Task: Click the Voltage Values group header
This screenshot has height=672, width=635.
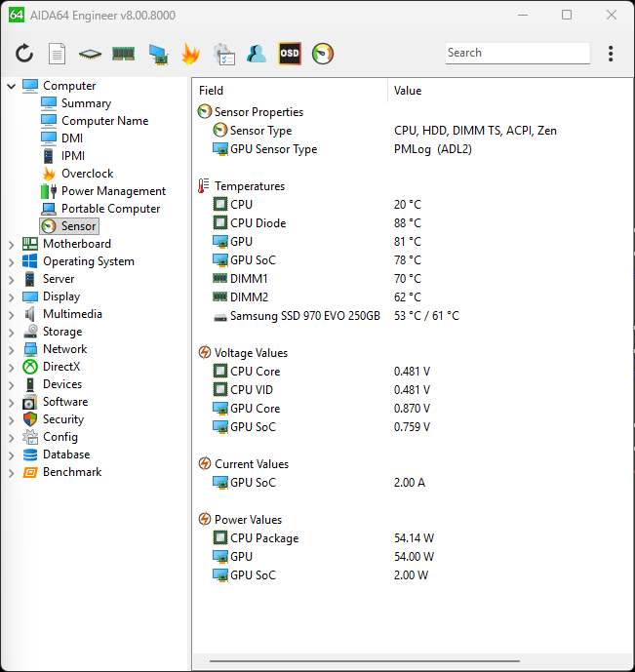Action: pos(243,353)
